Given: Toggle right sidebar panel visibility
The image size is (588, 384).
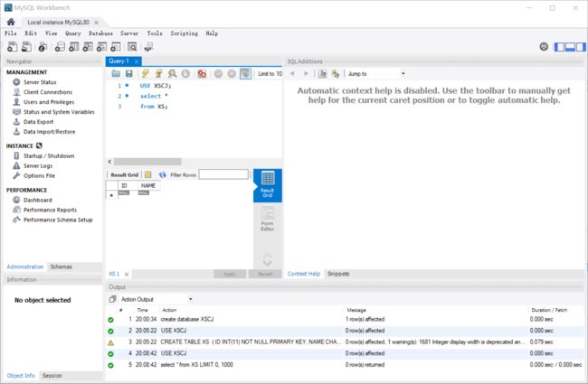Looking at the screenshot, I should (581, 47).
